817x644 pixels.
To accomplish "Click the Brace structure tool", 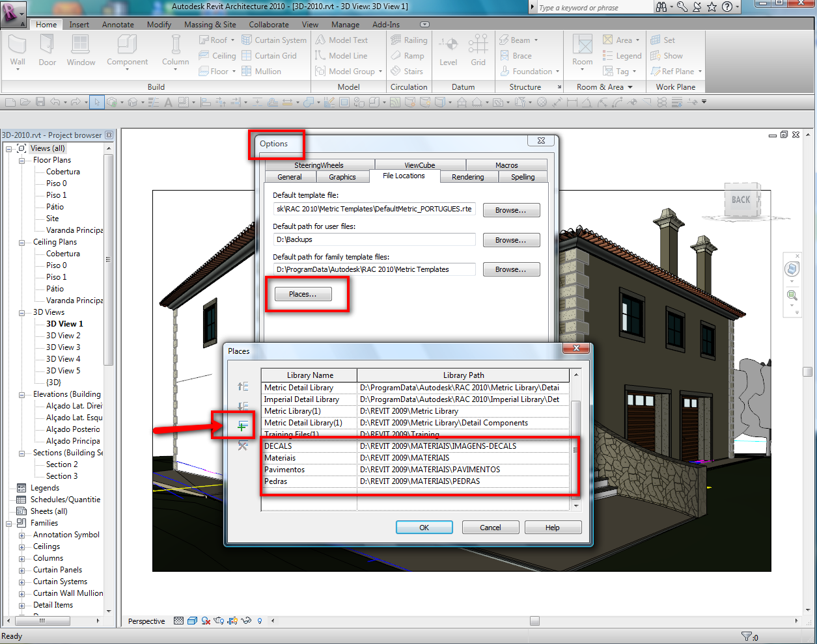I will [516, 56].
